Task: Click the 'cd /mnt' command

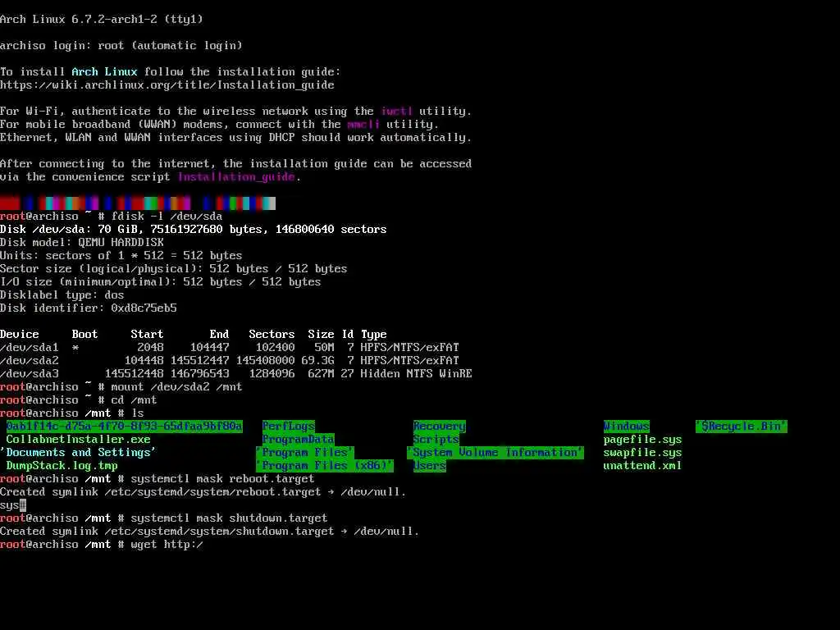Action: pos(135,399)
